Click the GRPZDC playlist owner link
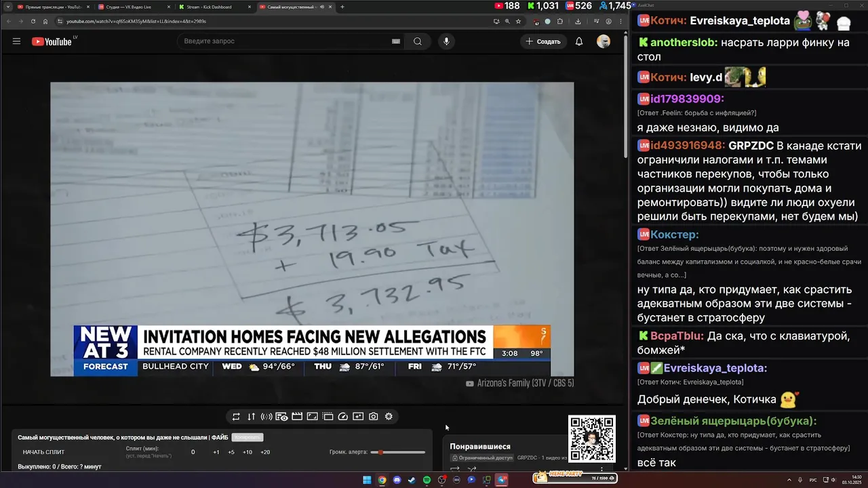This screenshot has height=488, width=868. tap(527, 458)
